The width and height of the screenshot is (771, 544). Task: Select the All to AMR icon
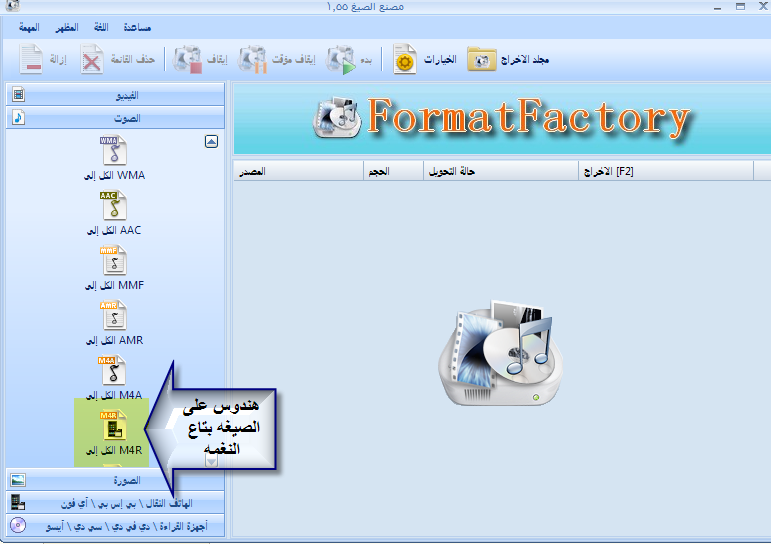(114, 316)
